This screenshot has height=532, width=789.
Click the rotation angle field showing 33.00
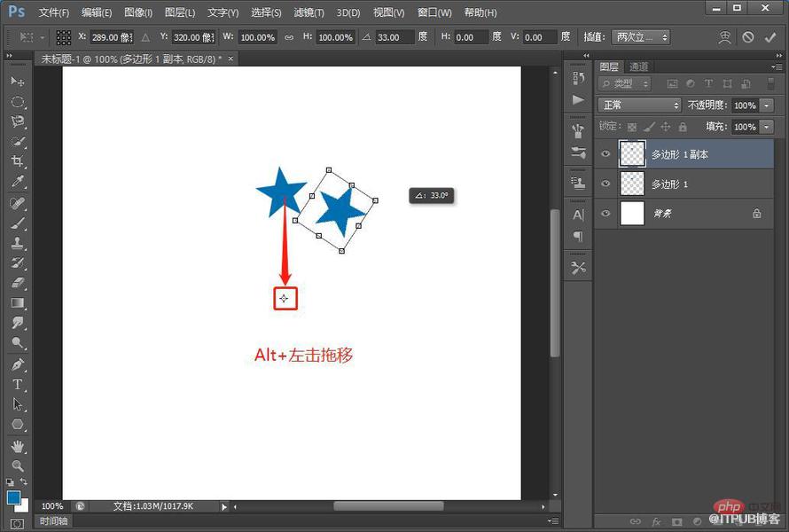click(395, 37)
